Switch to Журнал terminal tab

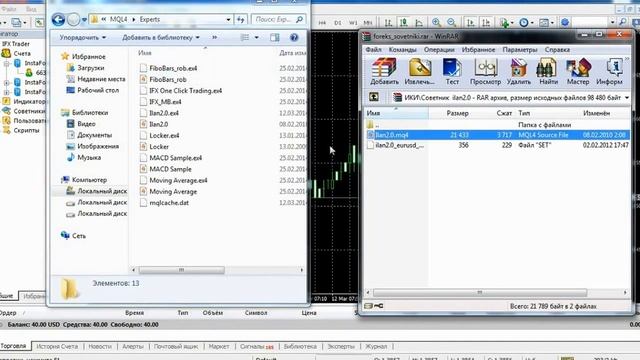[x=376, y=346]
